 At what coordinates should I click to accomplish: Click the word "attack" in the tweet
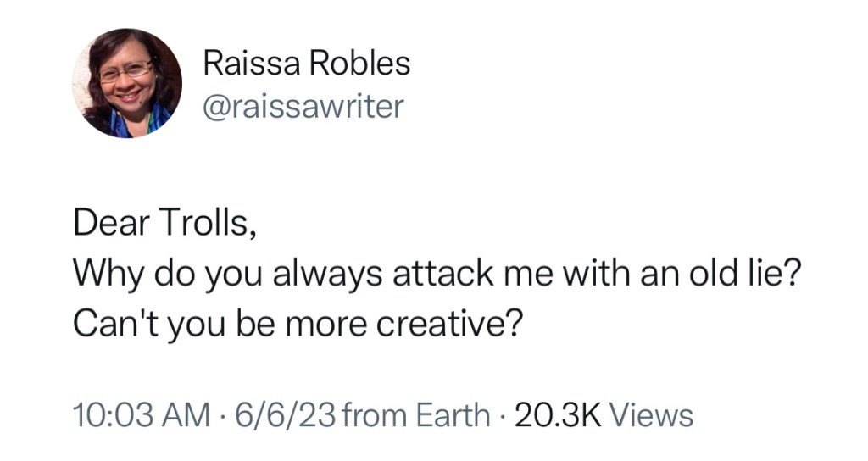point(424,275)
